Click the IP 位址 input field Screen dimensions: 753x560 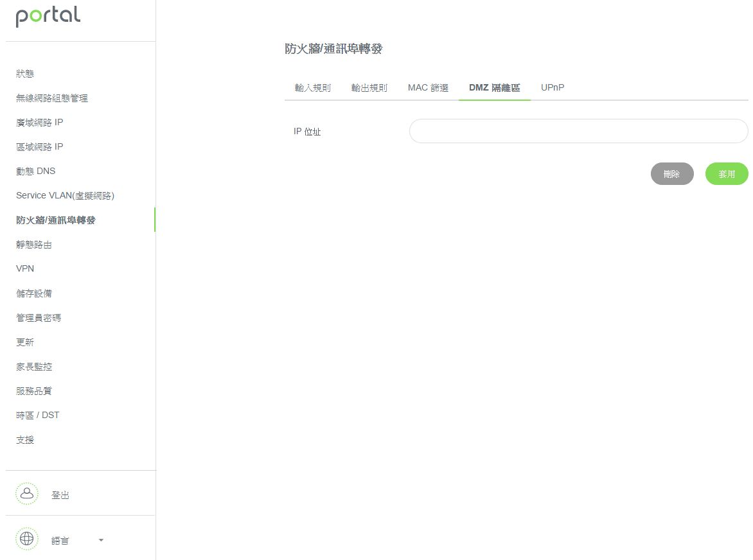click(579, 131)
